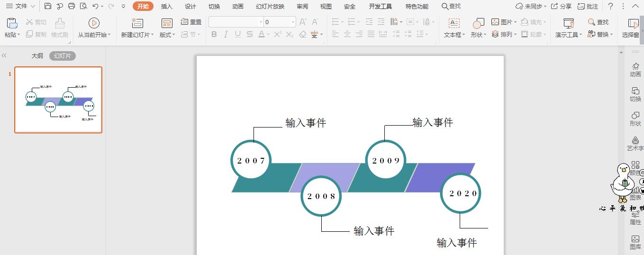Increase font size with A+ icon
Image resolution: width=644 pixels, height=255 pixels.
[303, 22]
